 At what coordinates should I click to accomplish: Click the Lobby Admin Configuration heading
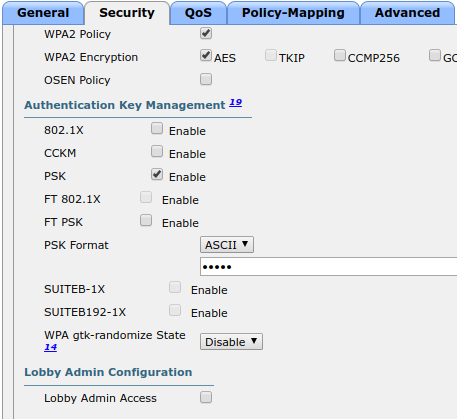click(108, 372)
